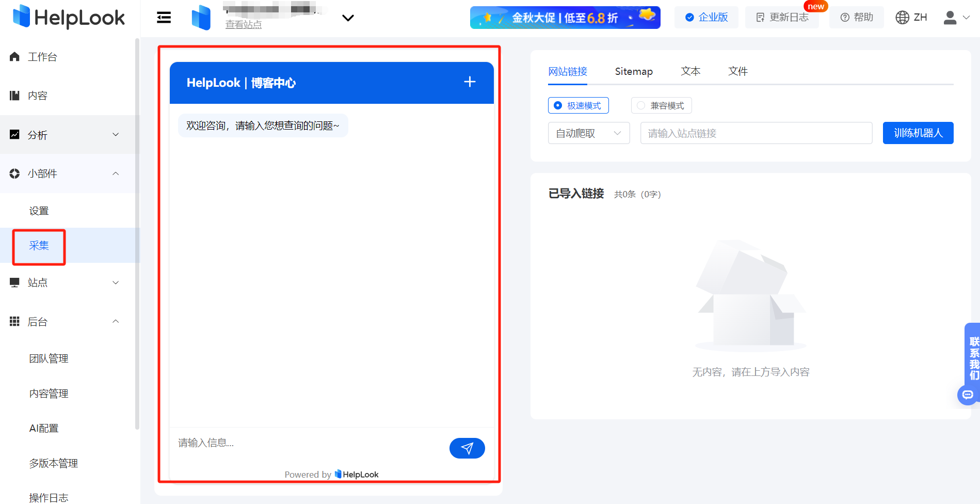Open the 自动爬取 dropdown
The width and height of the screenshot is (980, 504).
[589, 133]
